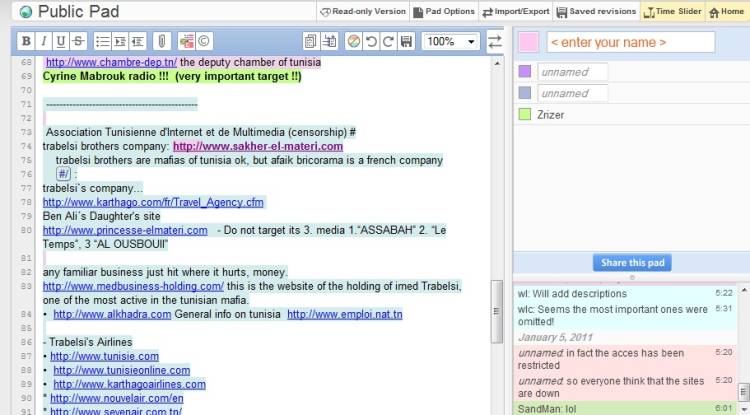Image resolution: width=750 pixels, height=415 pixels.
Task: Click the Share this pad button
Action: (632, 262)
